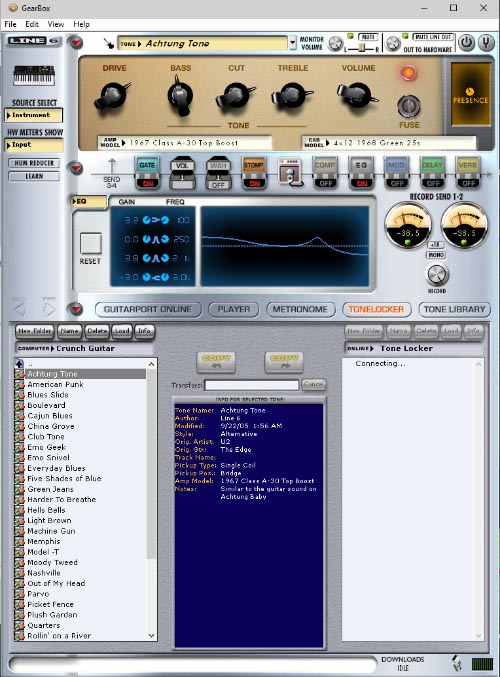Viewport: 500px width, 677px height.
Task: Click the New Folder button on computer side
Action: point(35,331)
